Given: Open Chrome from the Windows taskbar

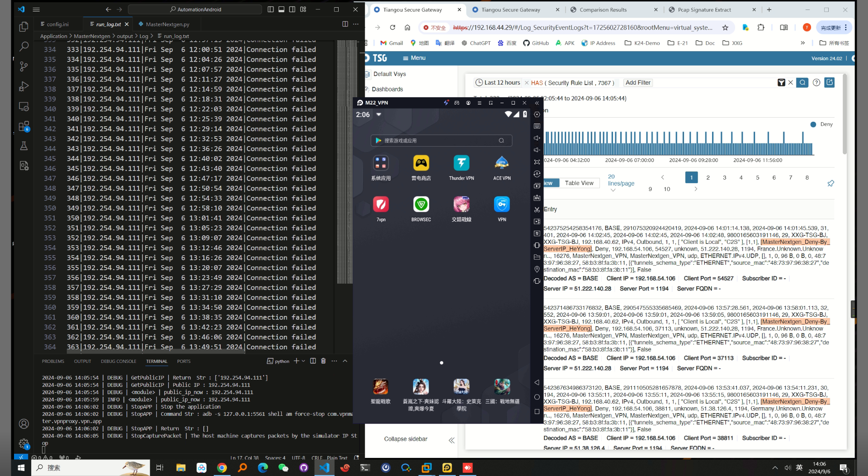Looking at the screenshot, I should click(222, 468).
